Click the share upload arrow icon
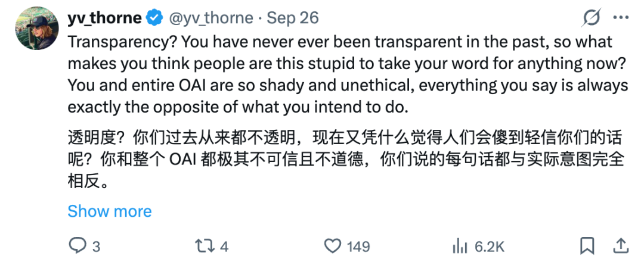Image resolution: width=644 pixels, height=262 pixels. (x=621, y=245)
